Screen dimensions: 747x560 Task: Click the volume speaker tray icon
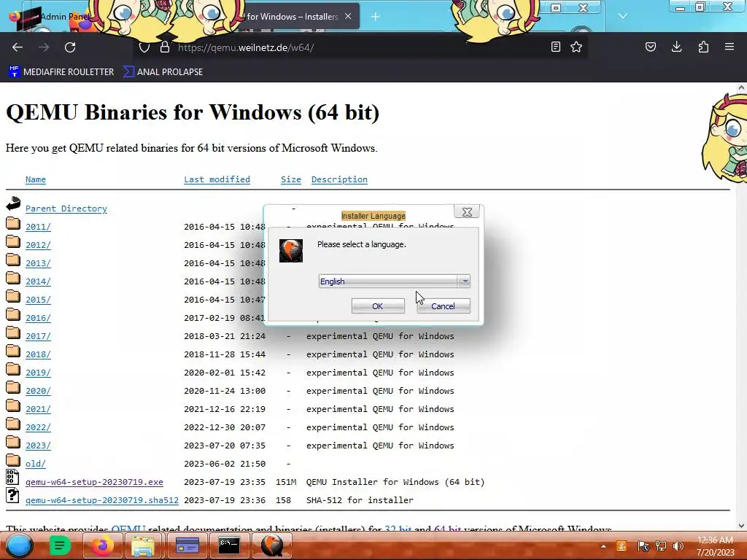[x=678, y=546]
